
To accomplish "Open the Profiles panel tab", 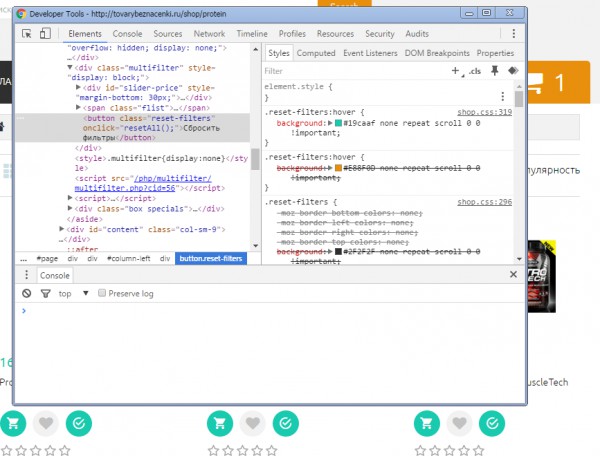I will 292,34.
